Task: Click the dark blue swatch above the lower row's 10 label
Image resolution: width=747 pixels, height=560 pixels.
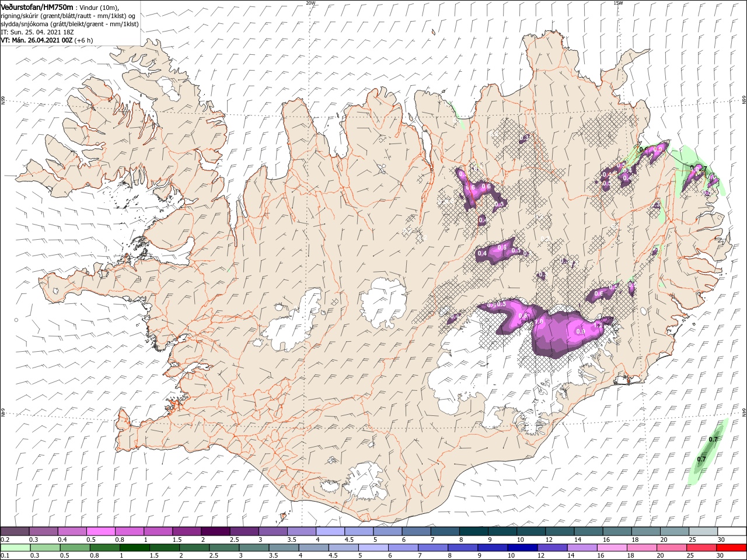Action: 522,548
